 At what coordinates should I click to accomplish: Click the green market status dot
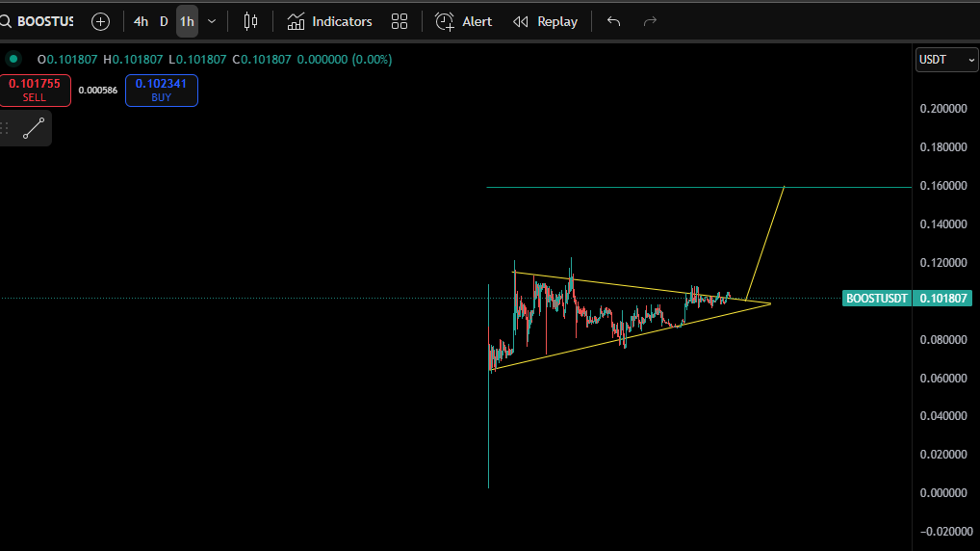(x=13, y=59)
